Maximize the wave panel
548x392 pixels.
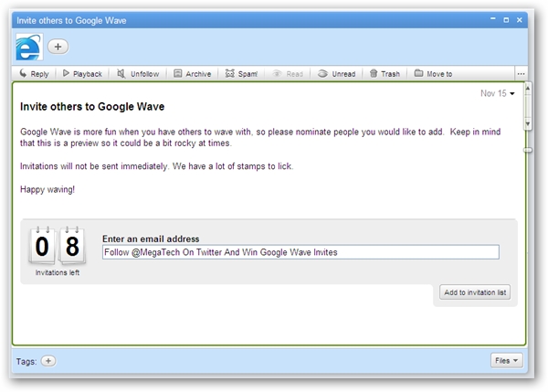point(506,20)
